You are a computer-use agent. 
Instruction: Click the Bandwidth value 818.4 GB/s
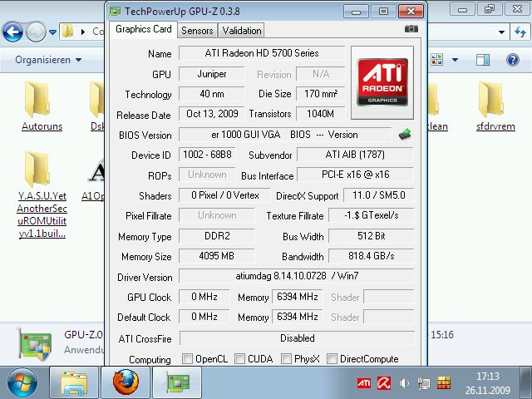[x=372, y=256]
